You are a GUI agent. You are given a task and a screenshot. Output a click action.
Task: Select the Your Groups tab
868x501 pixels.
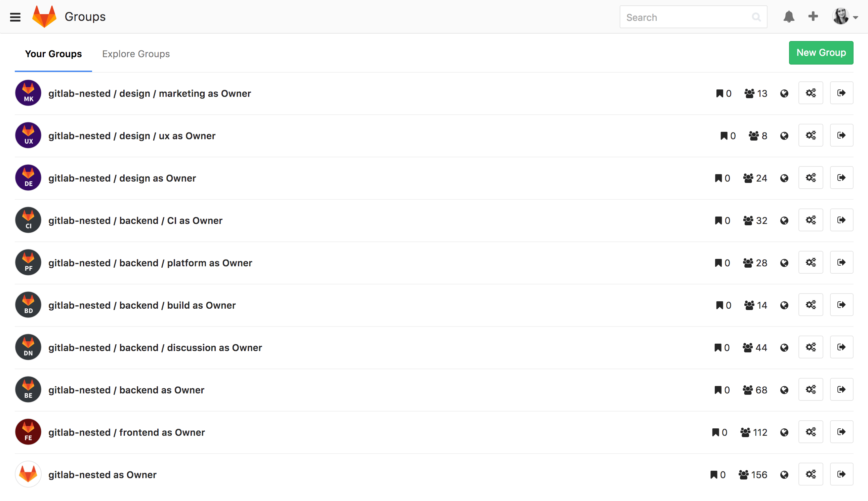point(53,54)
